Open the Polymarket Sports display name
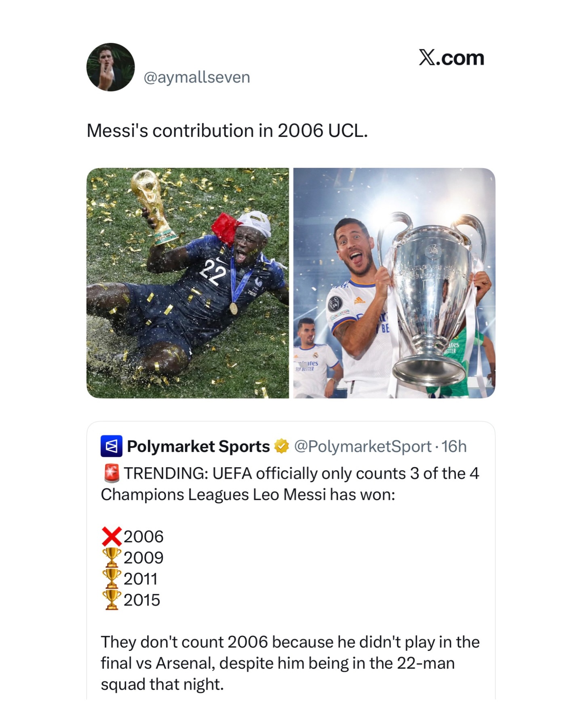Viewport: 582px width, 728px height. (198, 446)
